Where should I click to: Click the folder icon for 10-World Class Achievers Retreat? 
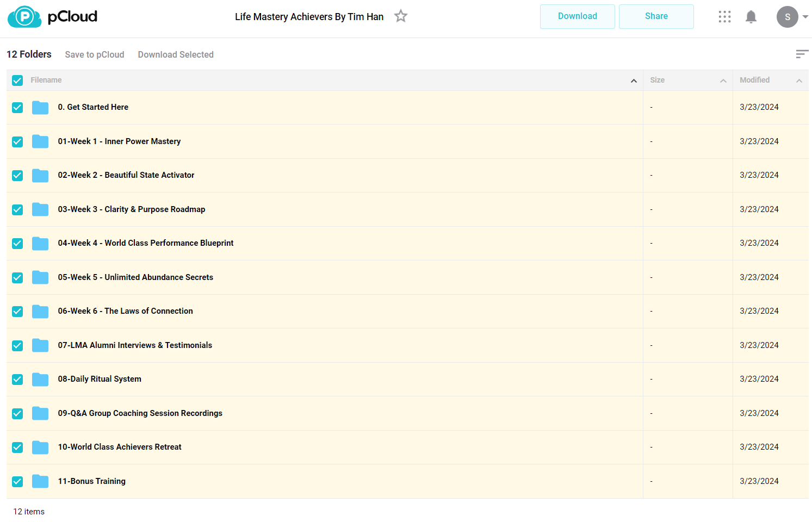40,448
